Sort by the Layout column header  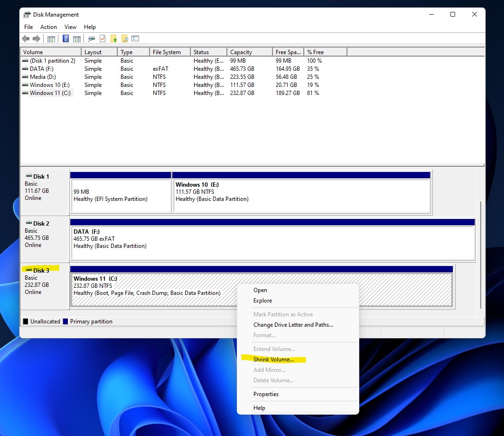point(99,52)
